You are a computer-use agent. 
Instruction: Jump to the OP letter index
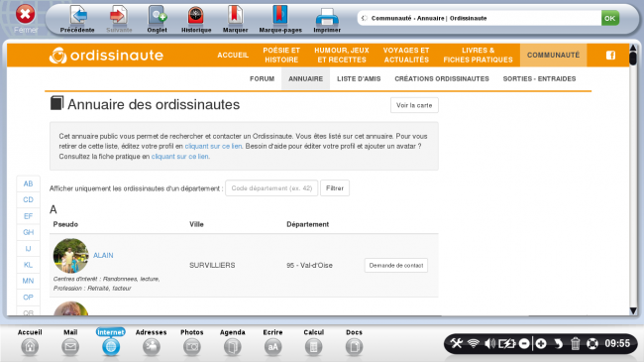pyautogui.click(x=28, y=297)
